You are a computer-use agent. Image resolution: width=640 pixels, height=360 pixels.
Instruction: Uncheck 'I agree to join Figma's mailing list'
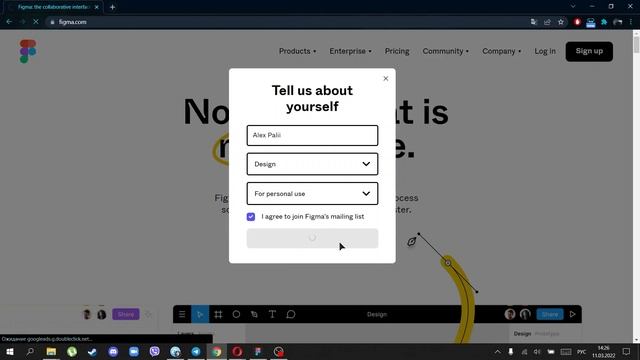point(251,217)
